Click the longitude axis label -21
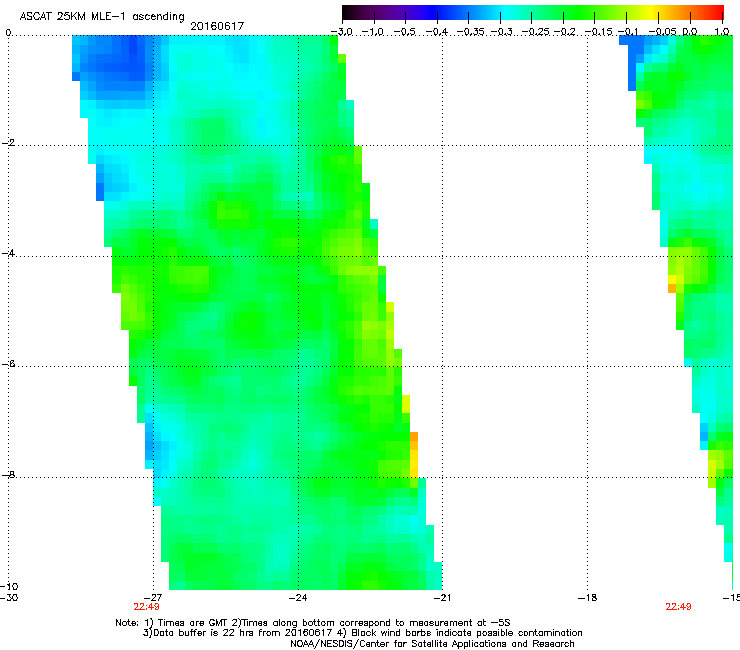The height and width of the screenshot is (650, 740). (x=442, y=598)
